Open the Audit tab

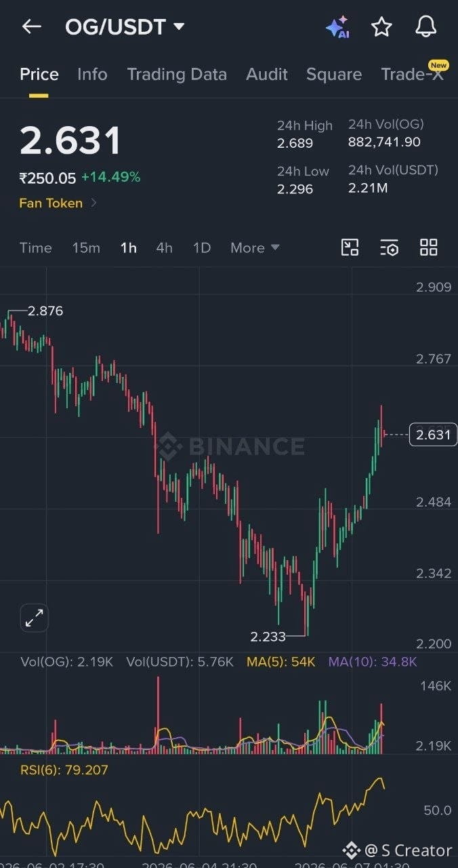267,75
